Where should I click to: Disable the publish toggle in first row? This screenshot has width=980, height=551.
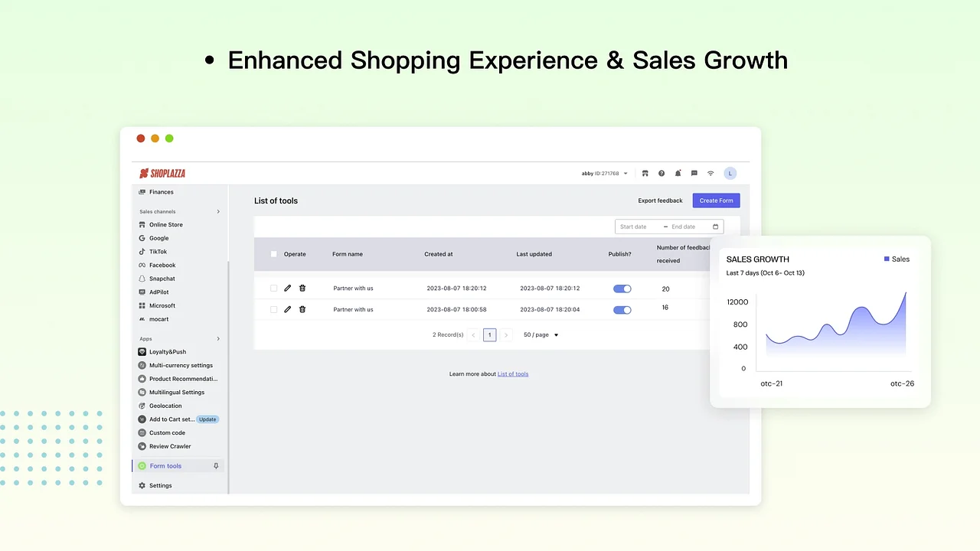point(622,289)
